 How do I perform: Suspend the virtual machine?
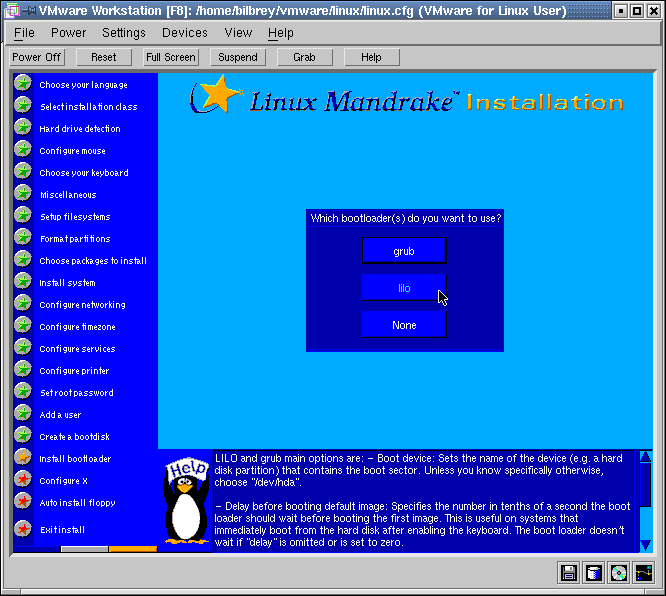click(238, 57)
